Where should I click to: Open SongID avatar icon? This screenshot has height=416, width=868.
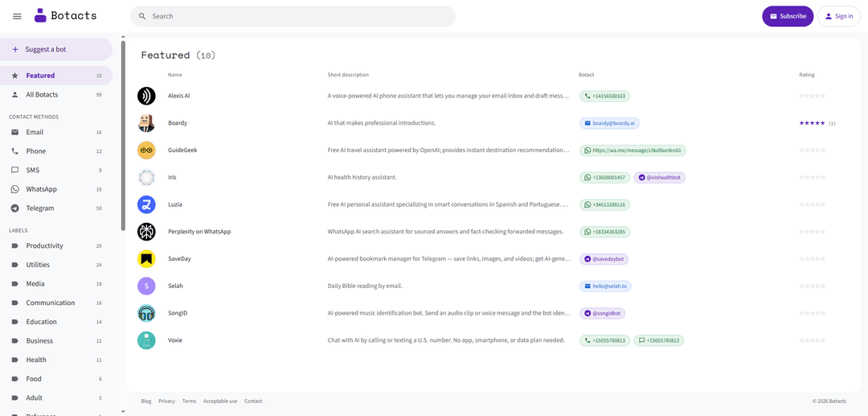[x=146, y=313]
